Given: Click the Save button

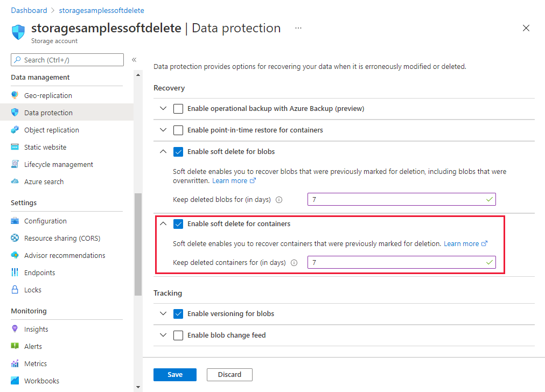Looking at the screenshot, I should pyautogui.click(x=174, y=374).
